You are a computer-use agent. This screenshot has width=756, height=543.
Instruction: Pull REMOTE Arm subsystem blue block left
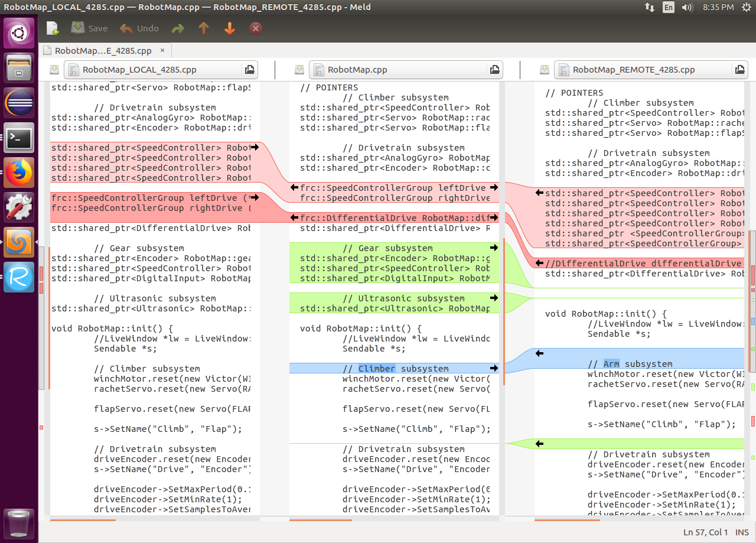point(539,353)
